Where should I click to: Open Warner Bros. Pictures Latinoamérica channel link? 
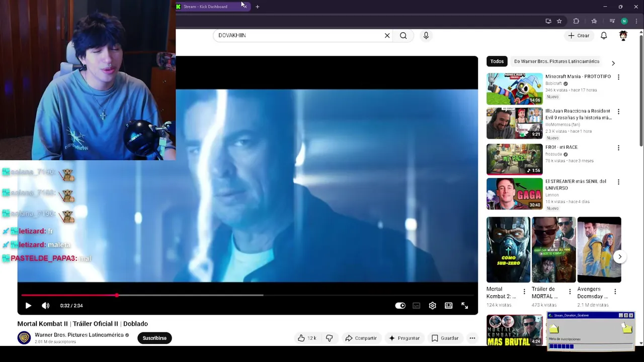(x=79, y=335)
